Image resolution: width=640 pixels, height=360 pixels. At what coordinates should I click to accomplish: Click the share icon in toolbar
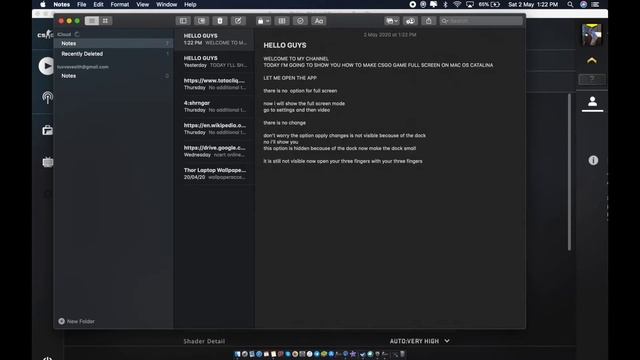(429, 21)
